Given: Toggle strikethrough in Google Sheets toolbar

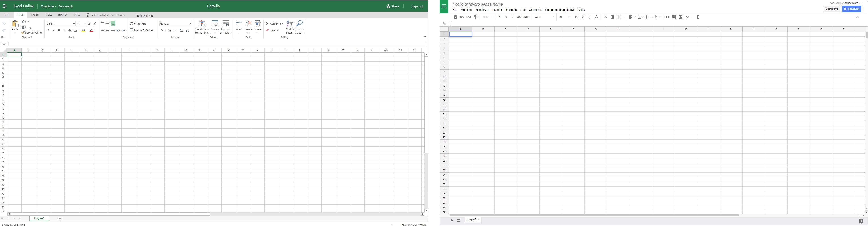Looking at the screenshot, I should (x=589, y=17).
